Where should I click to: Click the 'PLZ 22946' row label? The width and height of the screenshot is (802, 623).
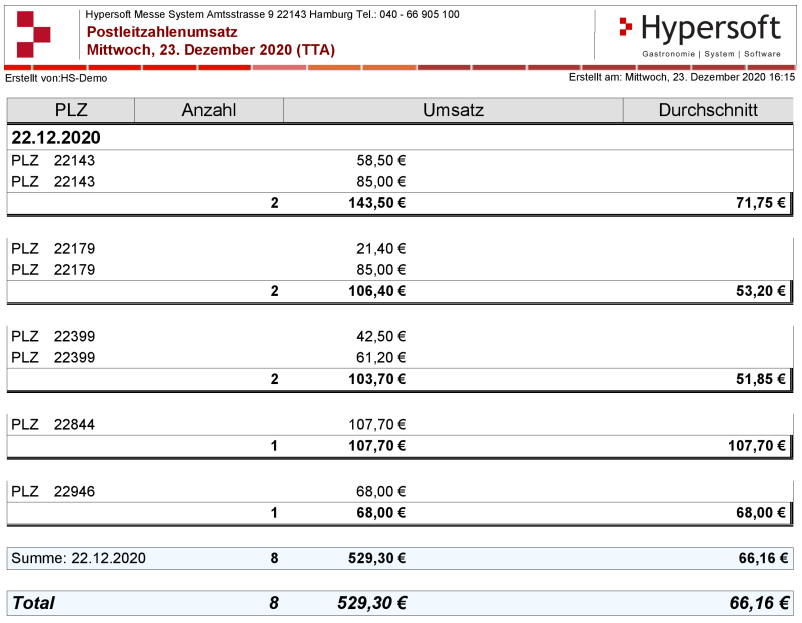pos(53,492)
